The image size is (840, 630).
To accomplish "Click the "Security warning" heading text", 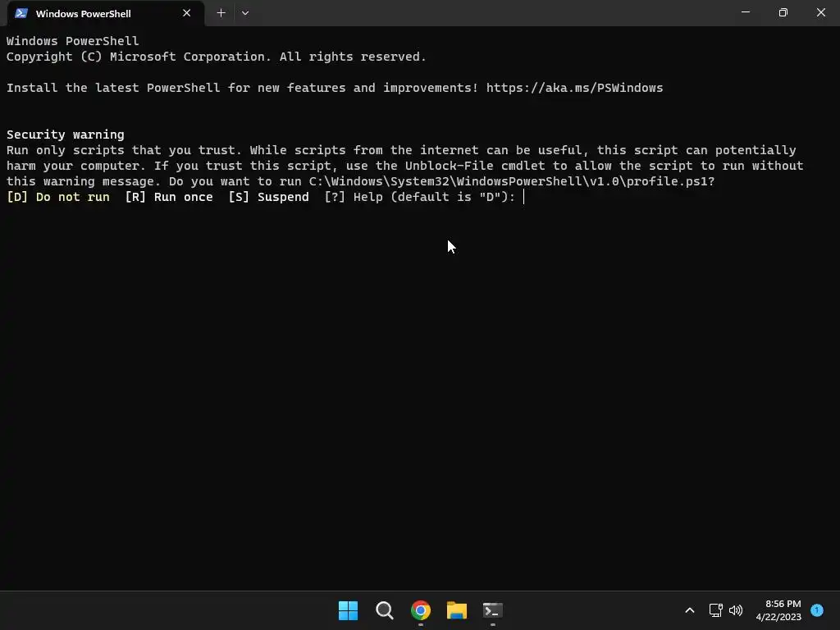I will coord(66,135).
